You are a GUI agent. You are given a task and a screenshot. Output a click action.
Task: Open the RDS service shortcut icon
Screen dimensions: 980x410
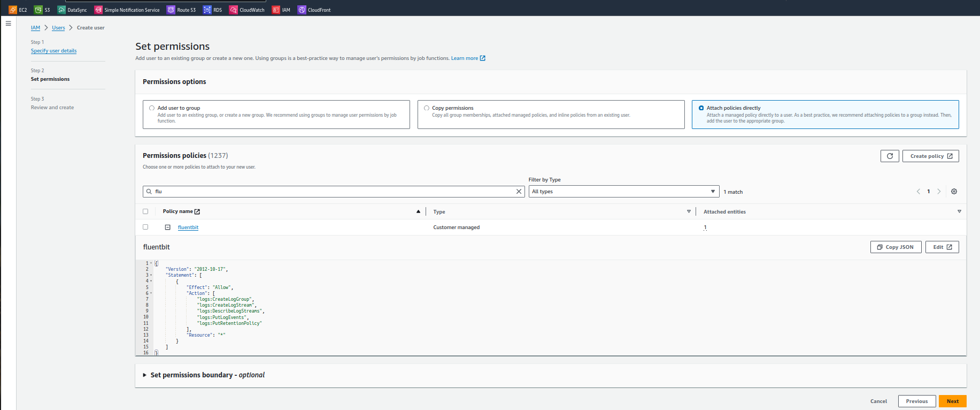point(207,10)
